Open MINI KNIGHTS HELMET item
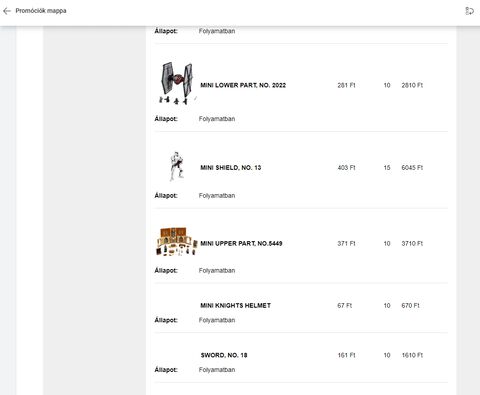 pos(235,306)
